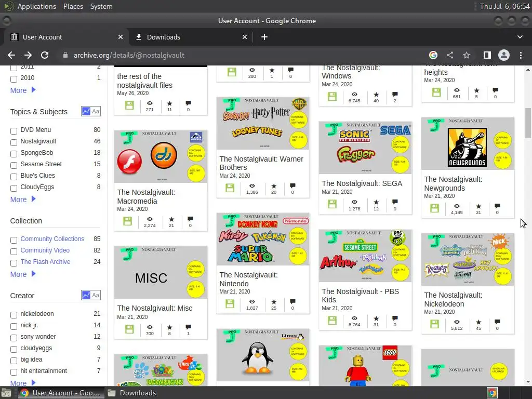The image size is (532, 399).
Task: Click software floppy icon on Windows card
Action: point(332,96)
